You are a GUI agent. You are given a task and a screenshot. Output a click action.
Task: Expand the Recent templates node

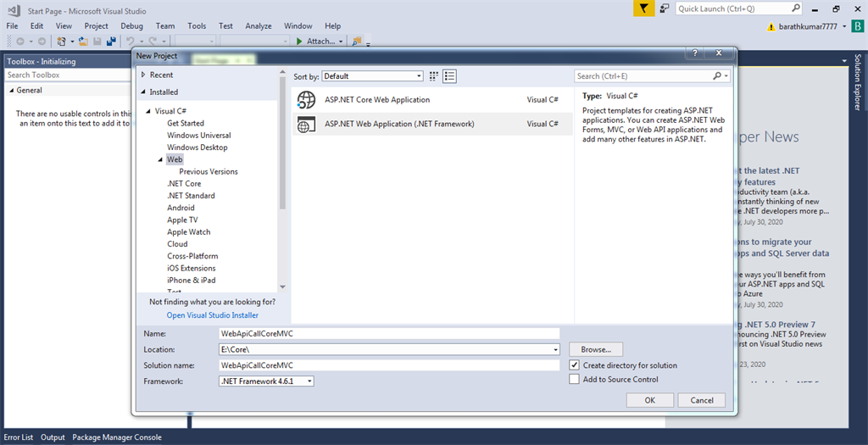click(143, 75)
